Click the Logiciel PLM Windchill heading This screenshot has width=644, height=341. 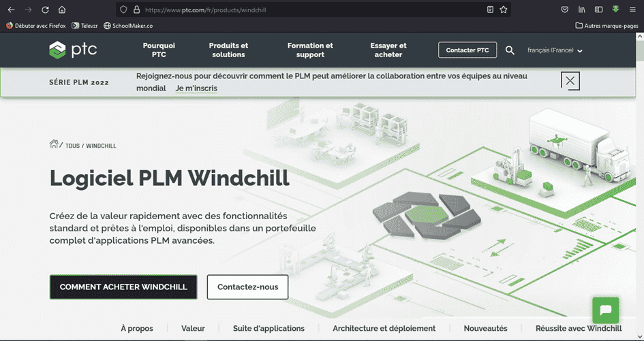pyautogui.click(x=169, y=178)
